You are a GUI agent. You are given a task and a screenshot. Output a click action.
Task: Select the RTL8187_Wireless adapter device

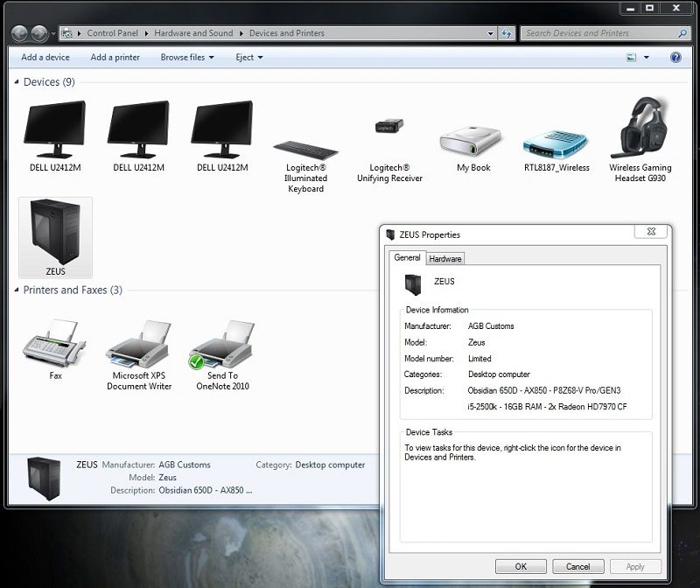click(556, 150)
